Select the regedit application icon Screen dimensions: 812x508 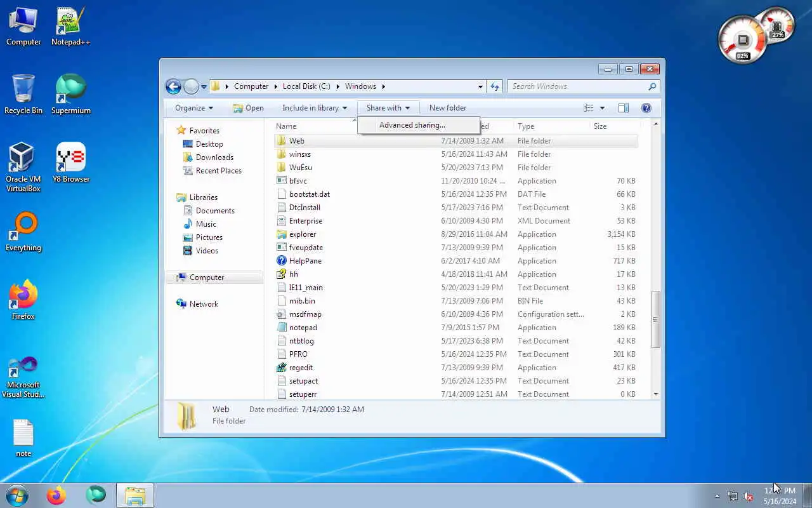pos(282,368)
